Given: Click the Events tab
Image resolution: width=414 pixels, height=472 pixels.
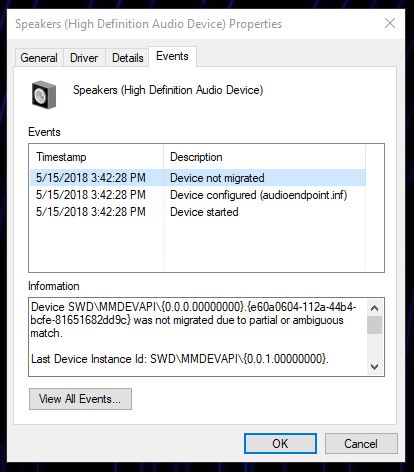Looking at the screenshot, I should [x=172, y=56].
